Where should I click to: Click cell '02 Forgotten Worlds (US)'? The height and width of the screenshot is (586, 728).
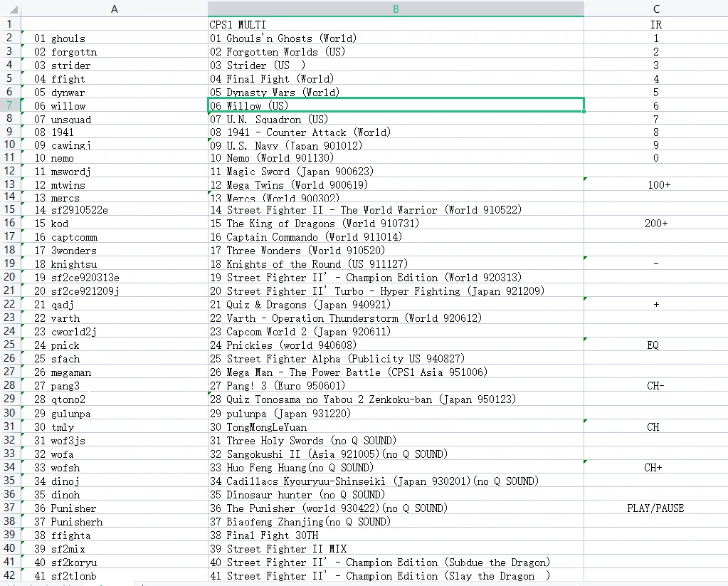[x=396, y=51]
